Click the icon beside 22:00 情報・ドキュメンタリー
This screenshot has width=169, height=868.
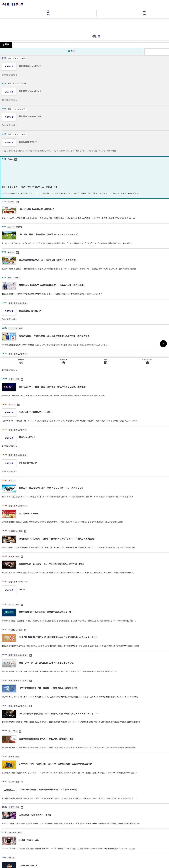click(x=31, y=680)
